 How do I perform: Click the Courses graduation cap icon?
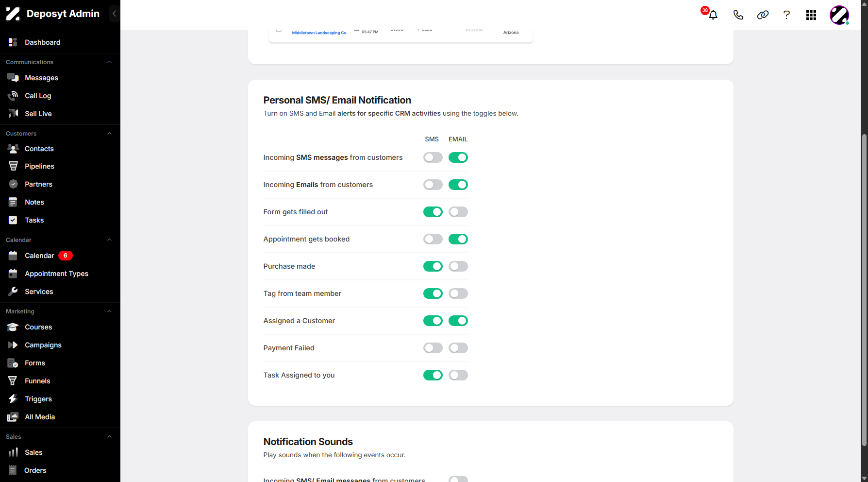[13, 327]
